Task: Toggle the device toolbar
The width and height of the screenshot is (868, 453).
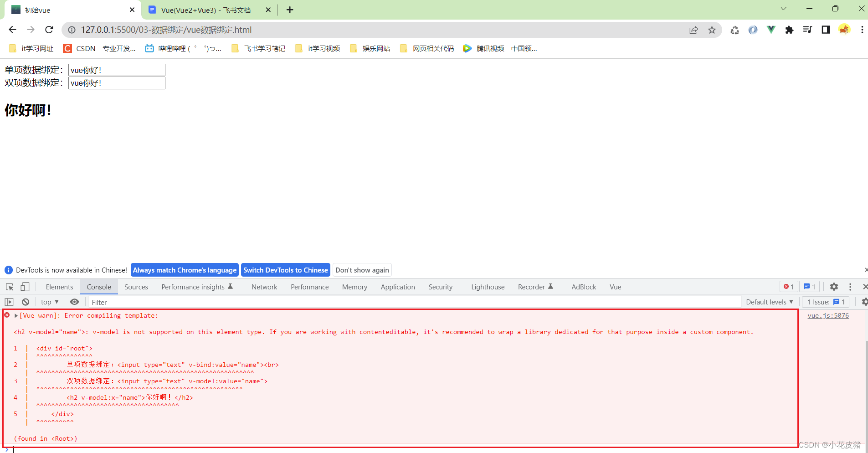Action: pyautogui.click(x=25, y=287)
